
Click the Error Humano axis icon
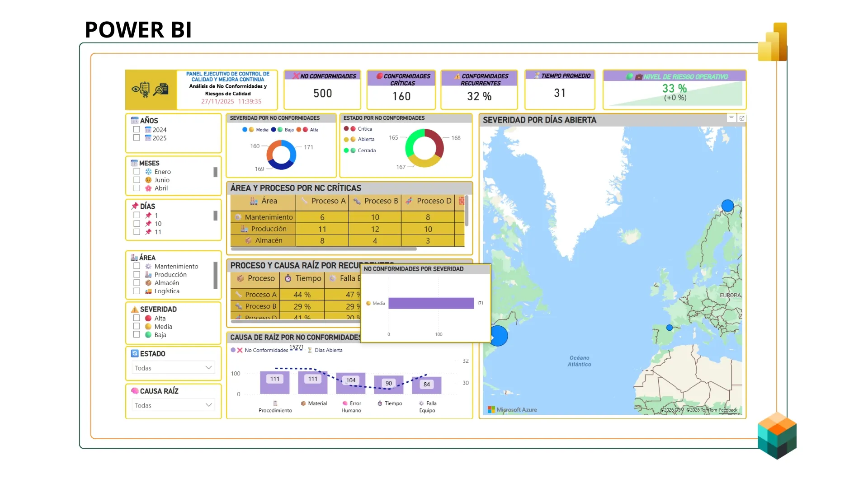click(x=345, y=404)
